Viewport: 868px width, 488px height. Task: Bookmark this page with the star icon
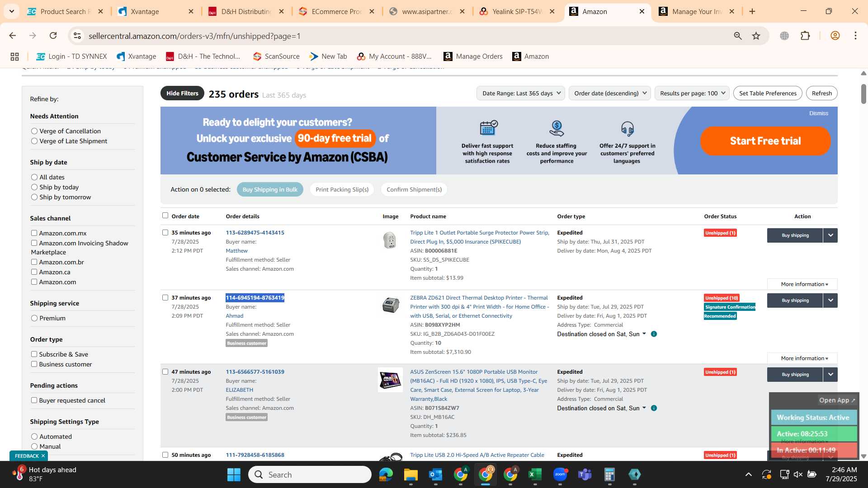point(756,36)
